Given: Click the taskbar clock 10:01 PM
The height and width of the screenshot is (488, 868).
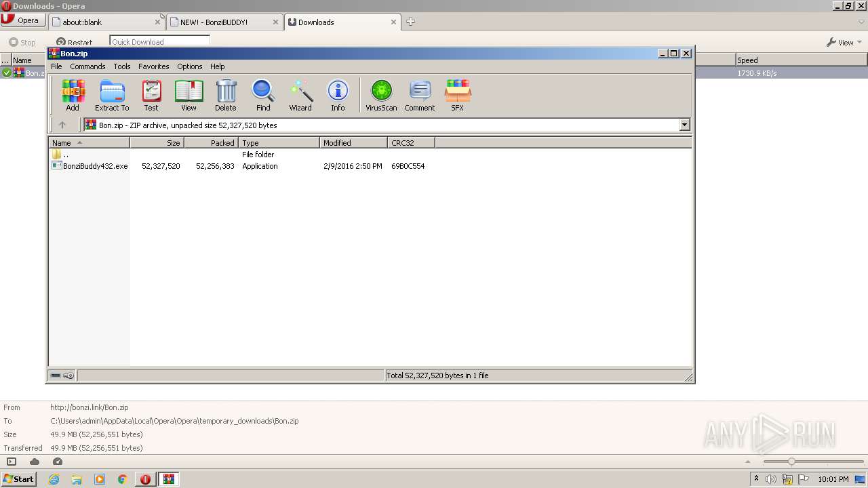Looking at the screenshot, I should point(833,479).
